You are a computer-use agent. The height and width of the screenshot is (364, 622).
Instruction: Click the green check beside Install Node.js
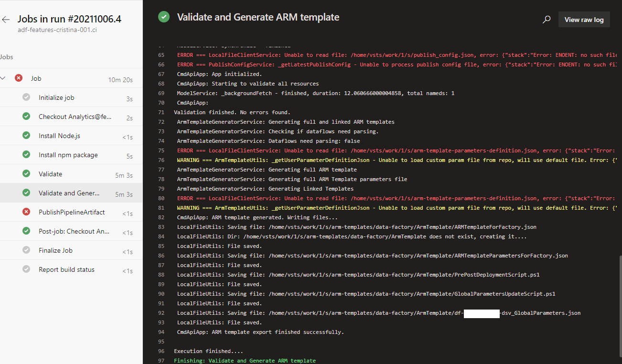pos(26,135)
